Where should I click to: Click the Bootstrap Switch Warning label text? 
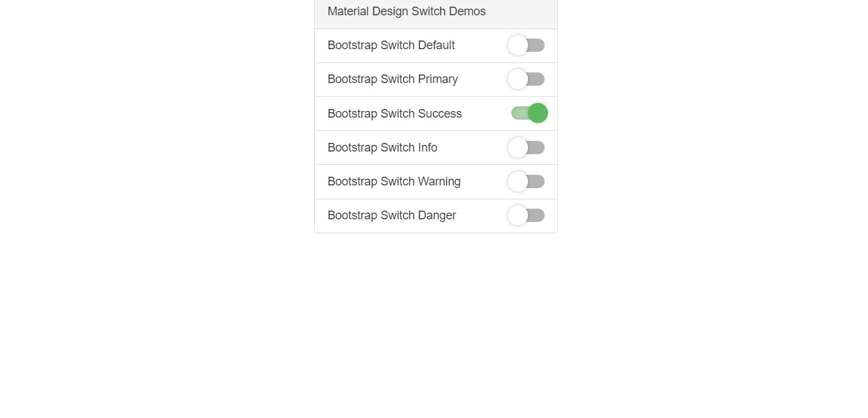coord(394,181)
